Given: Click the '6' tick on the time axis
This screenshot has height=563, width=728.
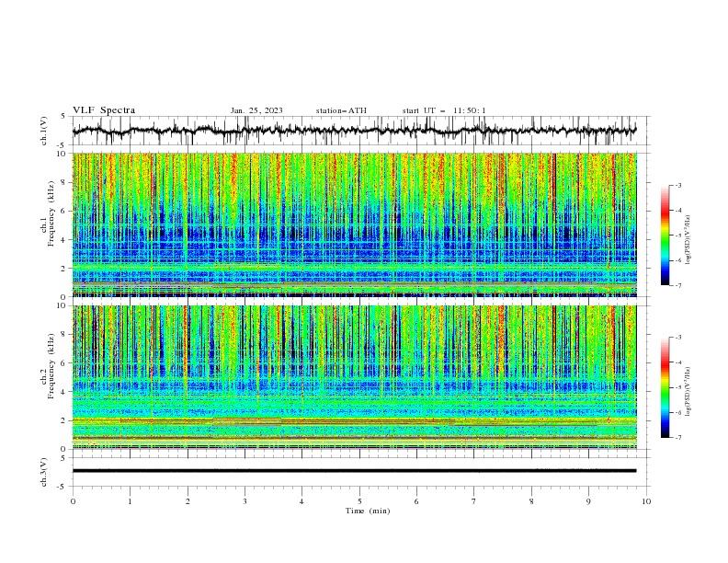Looking at the screenshot, I should click(416, 501).
